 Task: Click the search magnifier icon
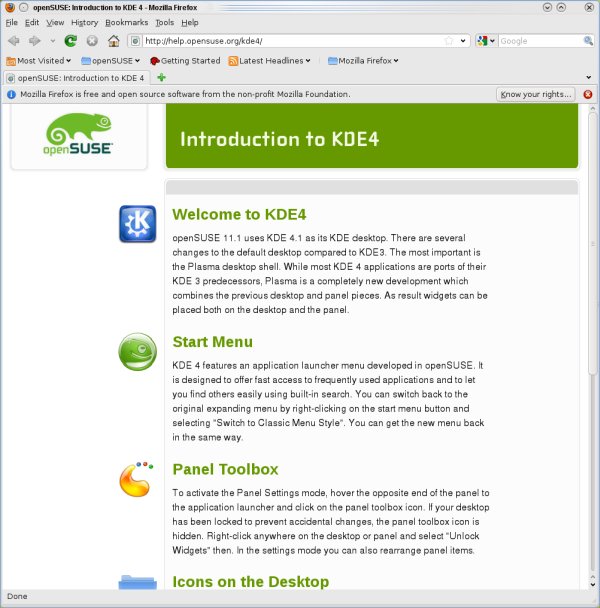coord(588,40)
